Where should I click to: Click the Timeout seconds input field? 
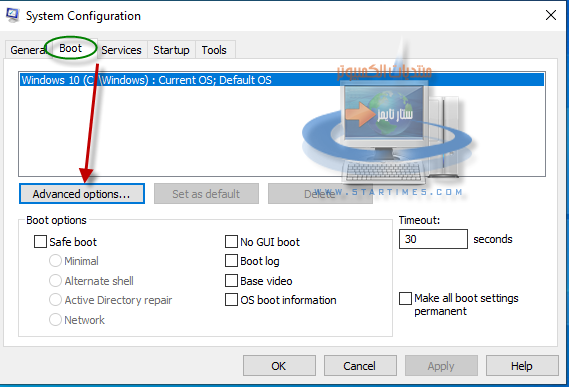click(433, 239)
